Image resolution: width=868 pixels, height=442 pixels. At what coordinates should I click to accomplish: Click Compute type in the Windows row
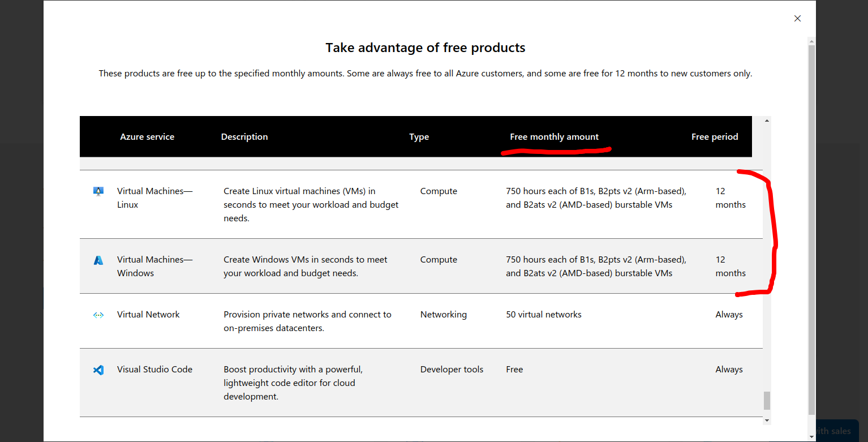tap(439, 260)
